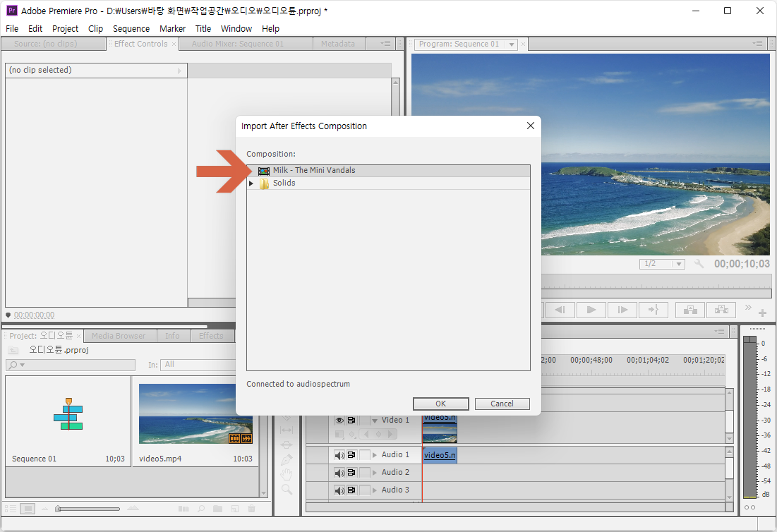The image size is (777, 532).
Task: Switch to the Metadata tab
Action: pos(338,44)
